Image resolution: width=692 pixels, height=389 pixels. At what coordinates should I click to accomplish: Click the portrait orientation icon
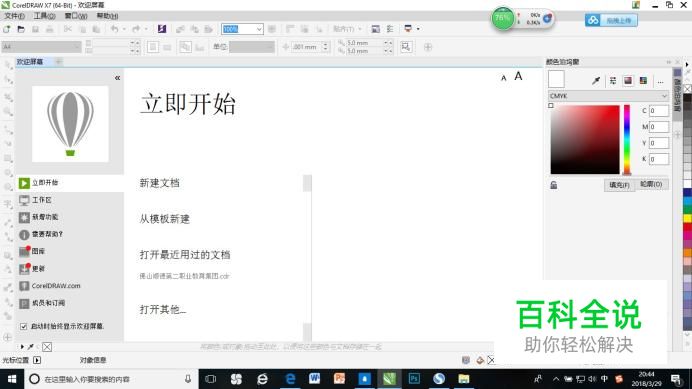153,47
